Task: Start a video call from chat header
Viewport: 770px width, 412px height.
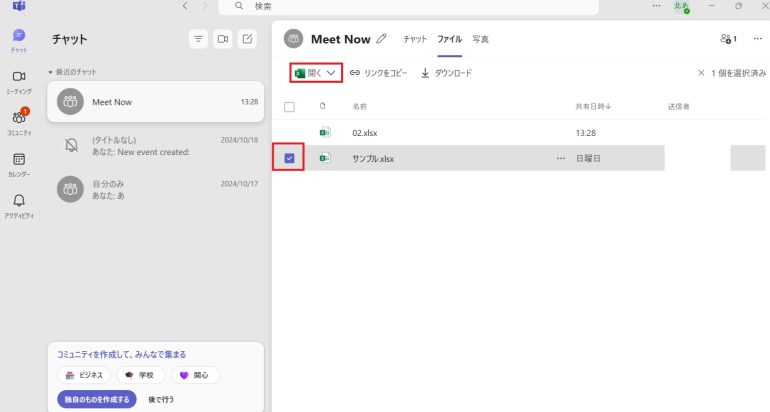Action: click(x=223, y=39)
